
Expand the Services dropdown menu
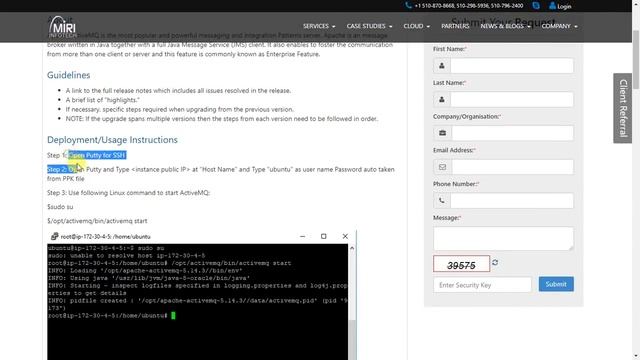(319, 26)
